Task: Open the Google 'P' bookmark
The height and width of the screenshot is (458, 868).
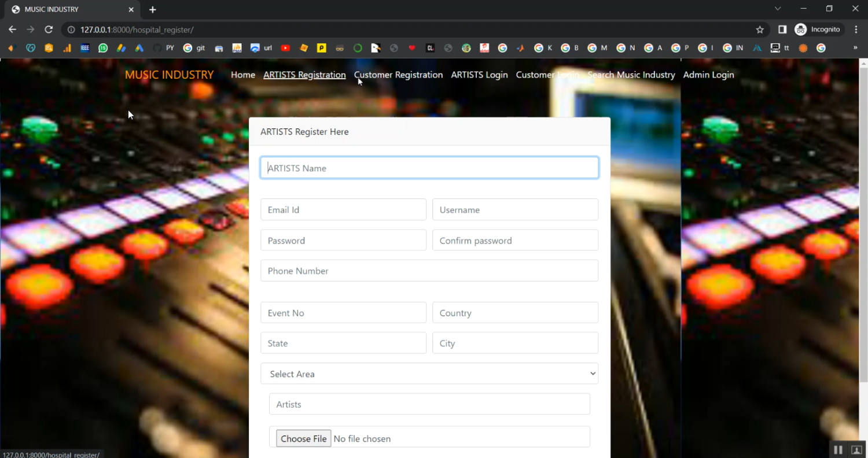Action: (681, 48)
